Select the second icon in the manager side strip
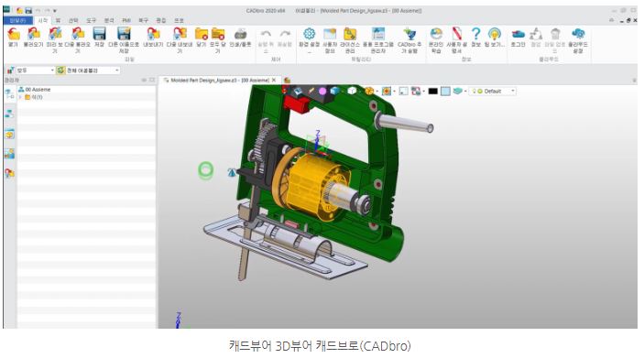 pos(9,114)
